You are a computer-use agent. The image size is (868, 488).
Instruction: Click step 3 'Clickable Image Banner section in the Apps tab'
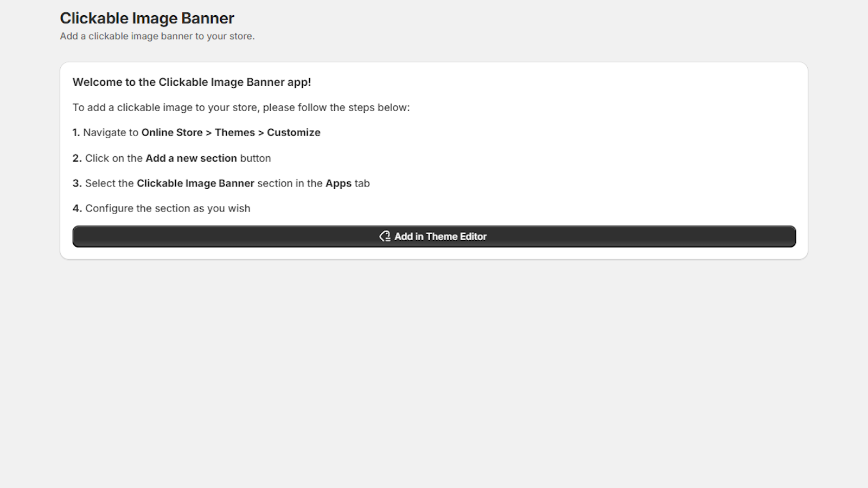point(253,183)
